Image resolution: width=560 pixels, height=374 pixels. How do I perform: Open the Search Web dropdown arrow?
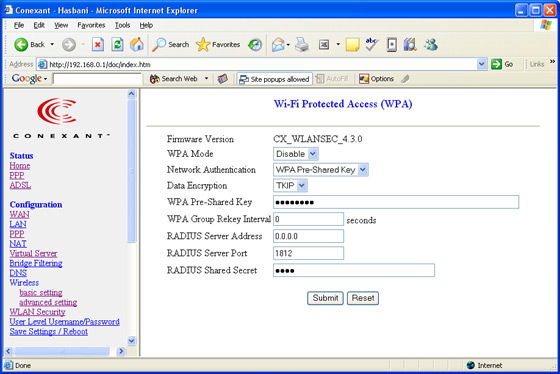tap(206, 79)
